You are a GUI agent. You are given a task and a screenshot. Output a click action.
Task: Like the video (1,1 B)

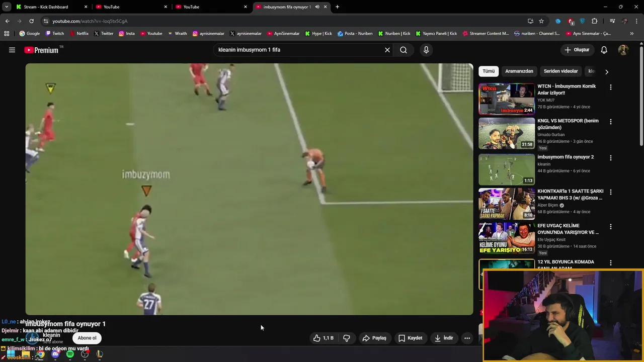[324, 338]
